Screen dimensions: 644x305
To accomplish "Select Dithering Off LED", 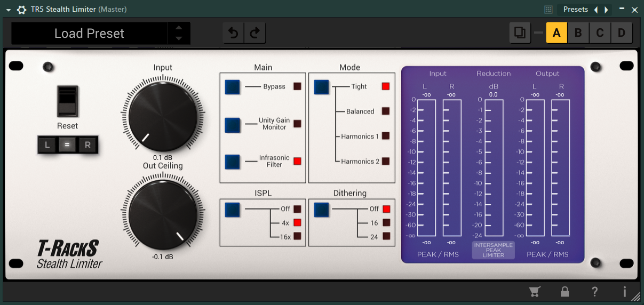I will click(x=386, y=209).
